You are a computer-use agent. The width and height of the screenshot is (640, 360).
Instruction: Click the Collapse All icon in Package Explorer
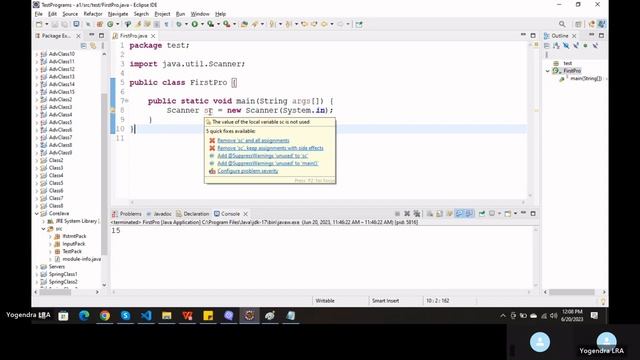click(84, 46)
